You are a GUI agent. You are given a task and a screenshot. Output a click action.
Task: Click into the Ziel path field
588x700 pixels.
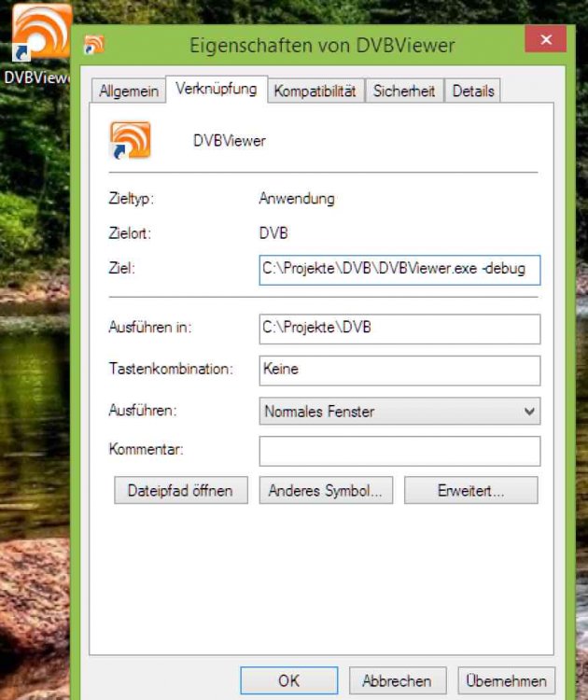(x=399, y=270)
